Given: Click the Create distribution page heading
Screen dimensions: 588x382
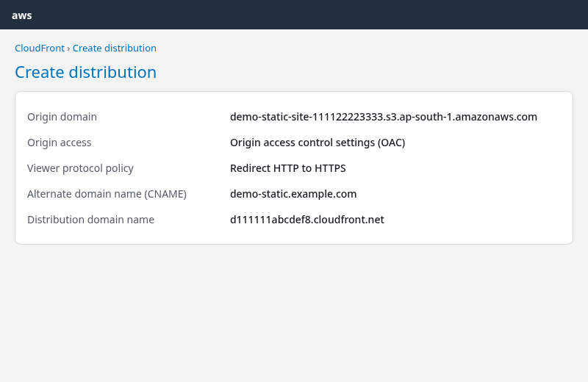Looking at the screenshot, I should (x=85, y=72).
